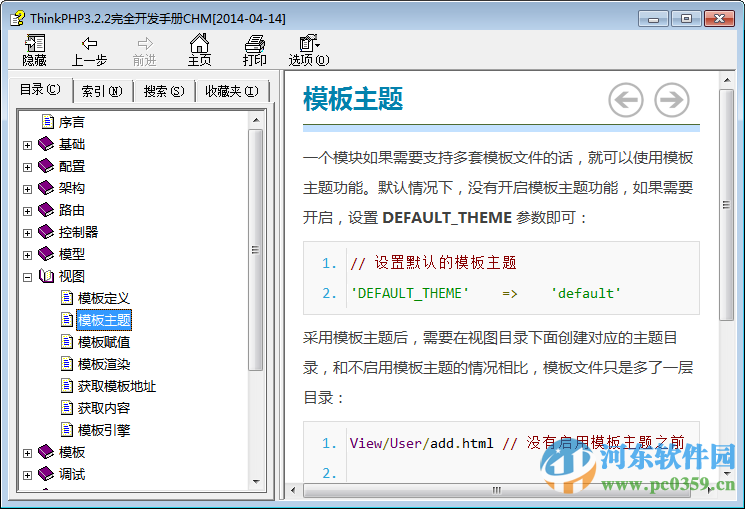Maximize the ThinkPHP manual window
This screenshot has width=745, height=509.
point(686,19)
